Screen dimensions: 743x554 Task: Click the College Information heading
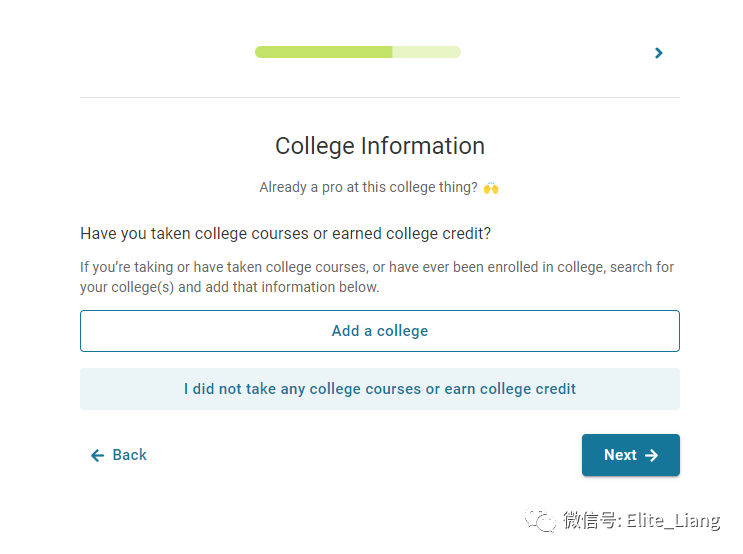[x=380, y=145]
